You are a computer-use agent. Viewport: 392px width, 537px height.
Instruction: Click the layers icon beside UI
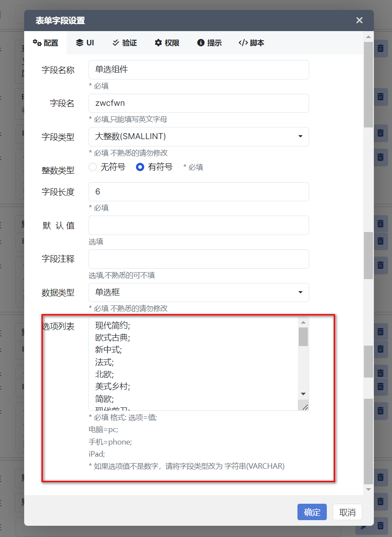pyautogui.click(x=79, y=43)
